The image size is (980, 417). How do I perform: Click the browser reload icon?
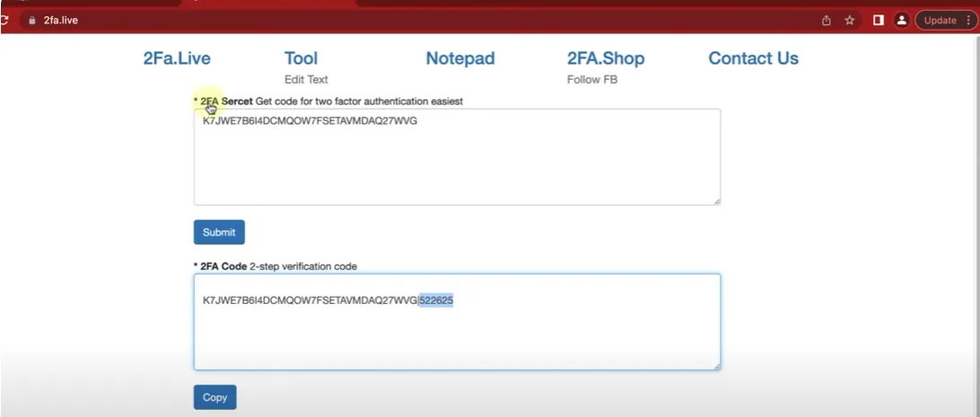tap(4, 20)
